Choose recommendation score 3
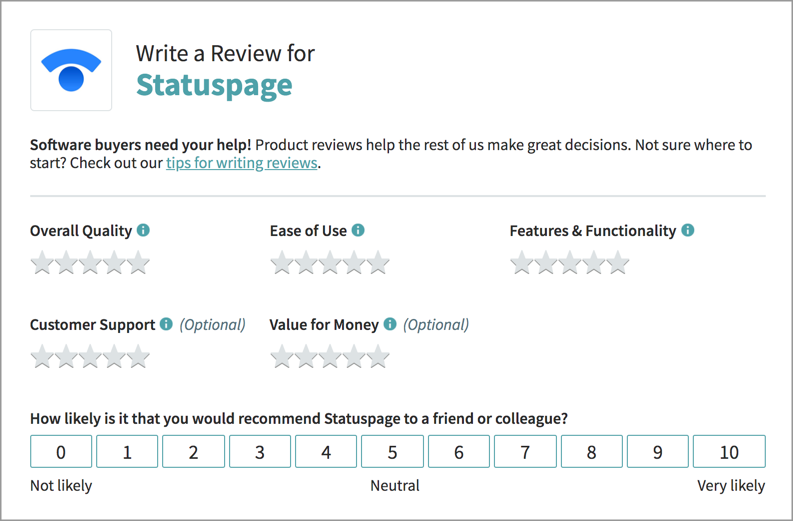This screenshot has height=521, width=793. (260, 451)
